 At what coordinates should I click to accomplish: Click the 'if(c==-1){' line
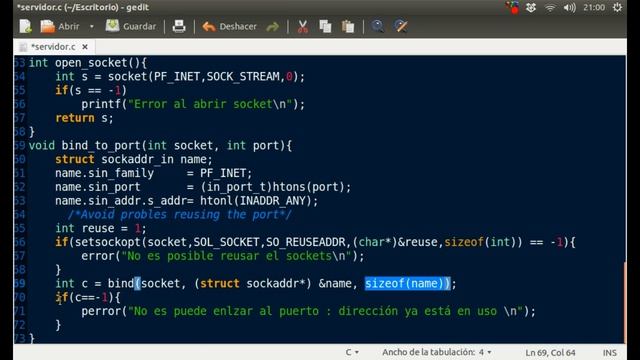[x=88, y=297]
